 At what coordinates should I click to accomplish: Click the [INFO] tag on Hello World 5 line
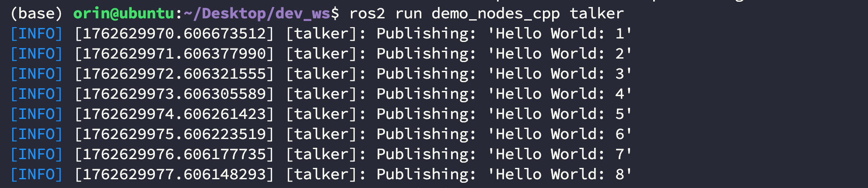click(x=36, y=114)
